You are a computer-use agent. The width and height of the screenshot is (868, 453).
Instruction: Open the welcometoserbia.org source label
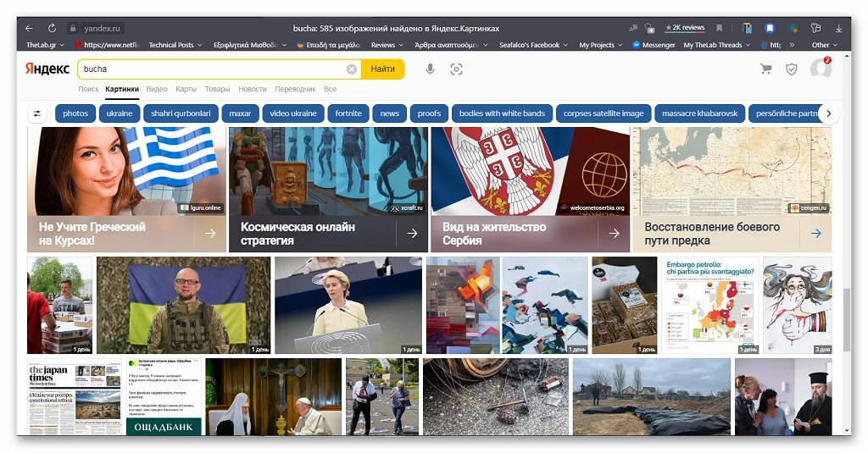(593, 208)
